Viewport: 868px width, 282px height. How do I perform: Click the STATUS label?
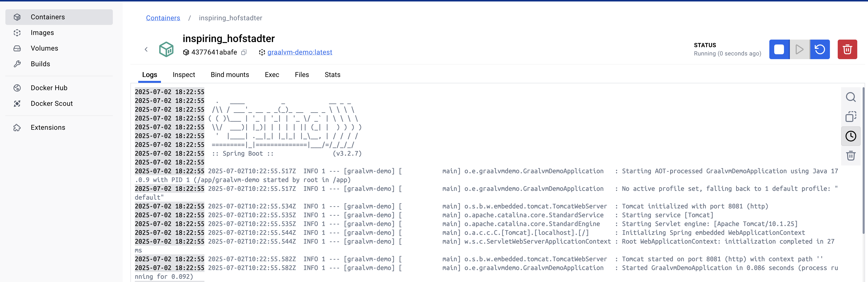pos(705,45)
